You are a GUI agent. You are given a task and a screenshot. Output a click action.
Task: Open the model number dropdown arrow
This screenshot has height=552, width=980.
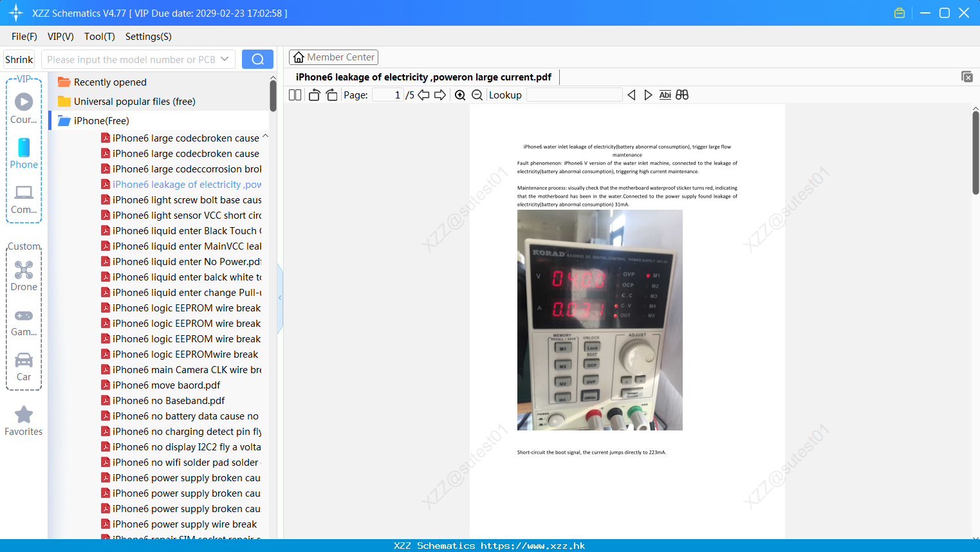[x=225, y=59]
